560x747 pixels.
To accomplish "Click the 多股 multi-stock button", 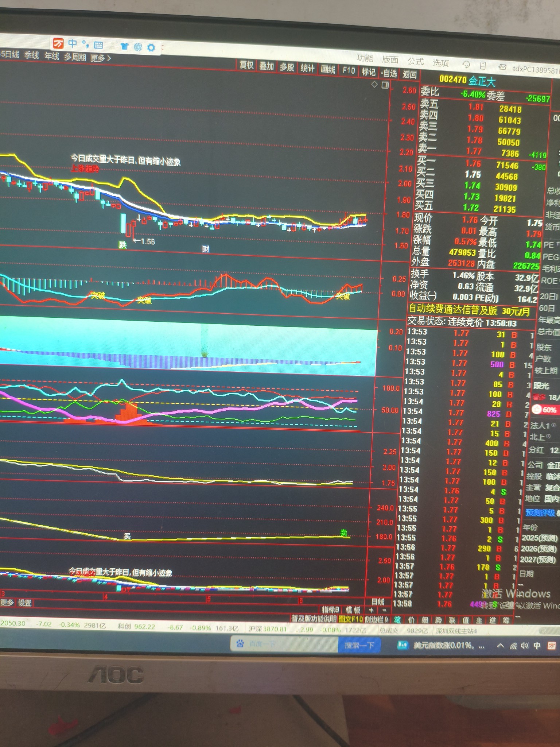I will click(287, 67).
